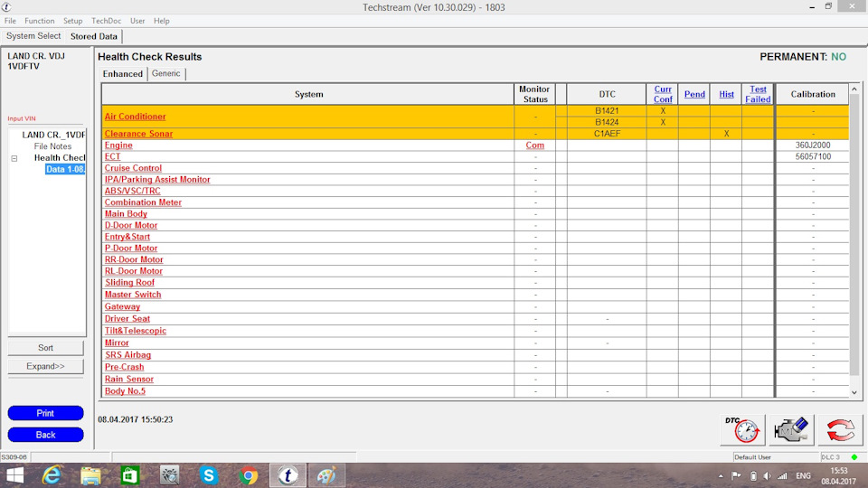Click the Expand>> button
Screen dimensions: 868x488
click(x=45, y=366)
